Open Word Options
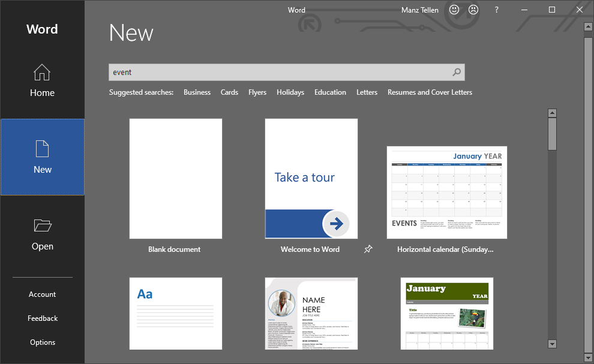 coord(42,342)
